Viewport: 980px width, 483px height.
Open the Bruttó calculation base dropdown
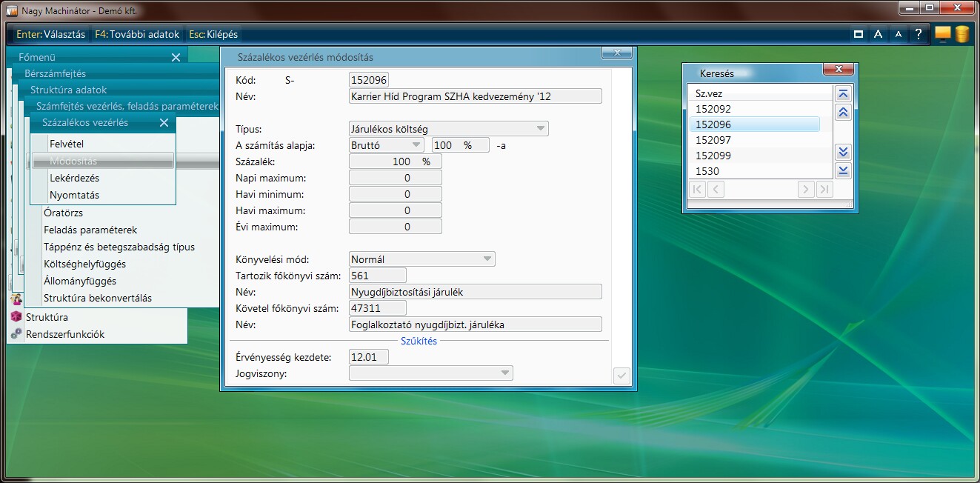(x=416, y=145)
